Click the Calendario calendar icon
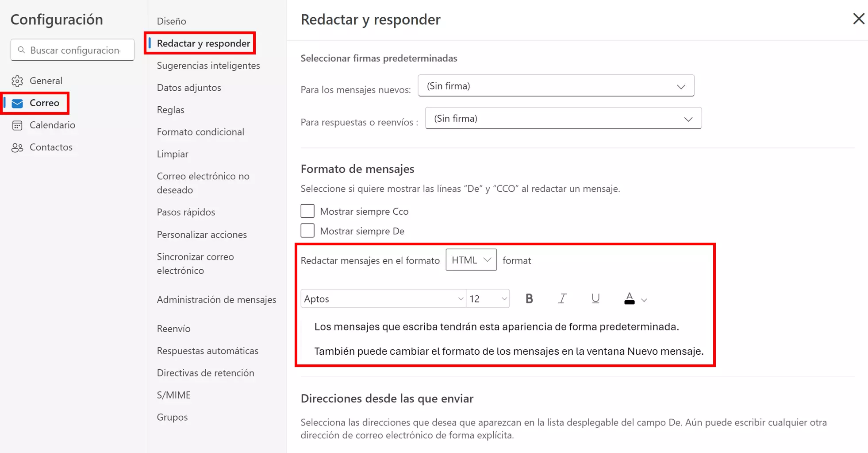 coord(17,125)
